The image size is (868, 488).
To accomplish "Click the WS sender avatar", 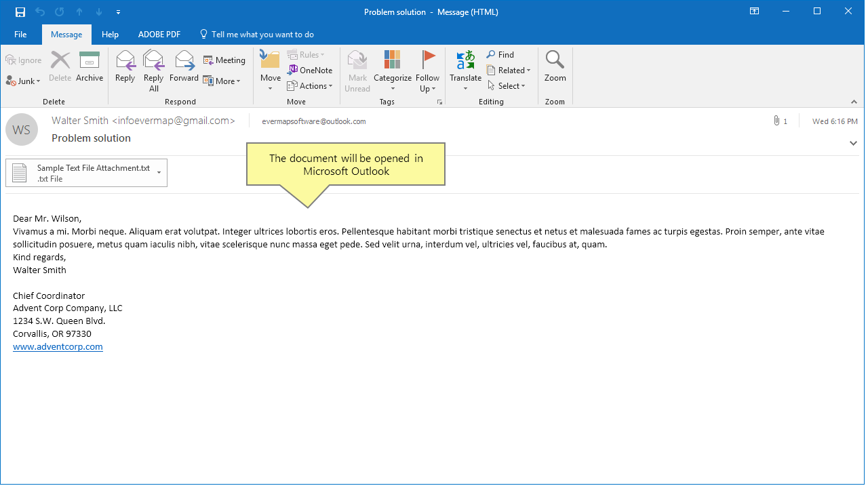I will coord(22,129).
